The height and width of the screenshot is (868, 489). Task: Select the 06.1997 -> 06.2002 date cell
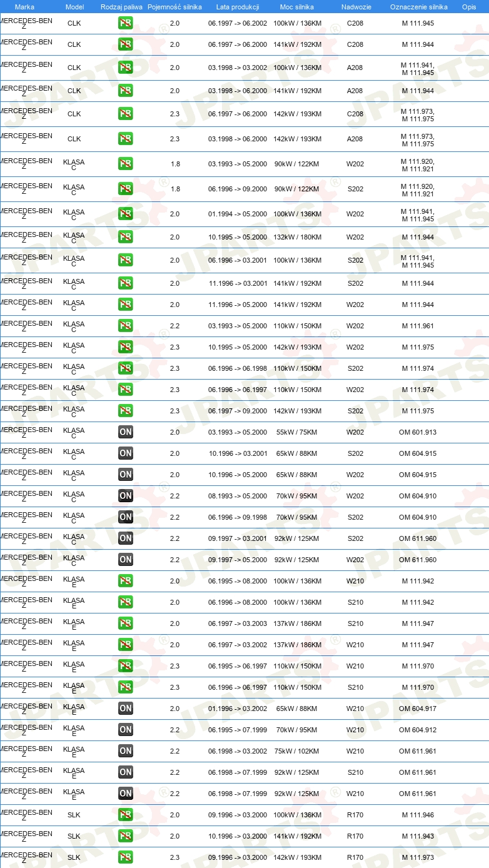238,23
